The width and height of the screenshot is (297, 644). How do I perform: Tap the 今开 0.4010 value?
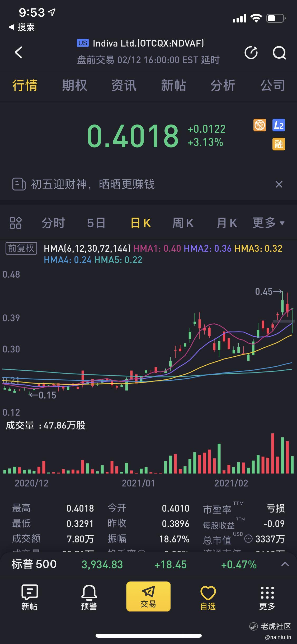pos(176,508)
